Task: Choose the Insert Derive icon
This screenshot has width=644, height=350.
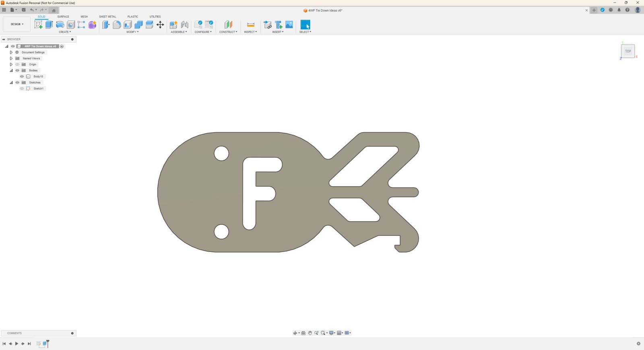Action: pos(268,25)
